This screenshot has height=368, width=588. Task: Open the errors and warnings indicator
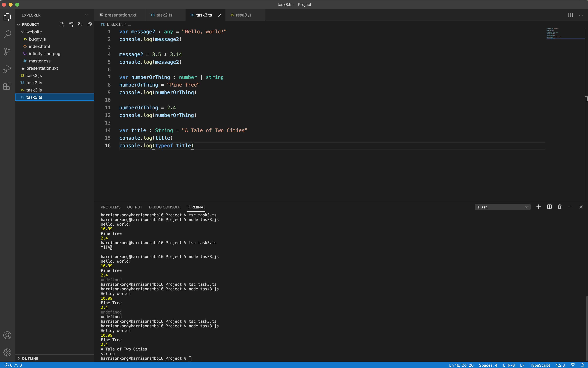[13, 365]
